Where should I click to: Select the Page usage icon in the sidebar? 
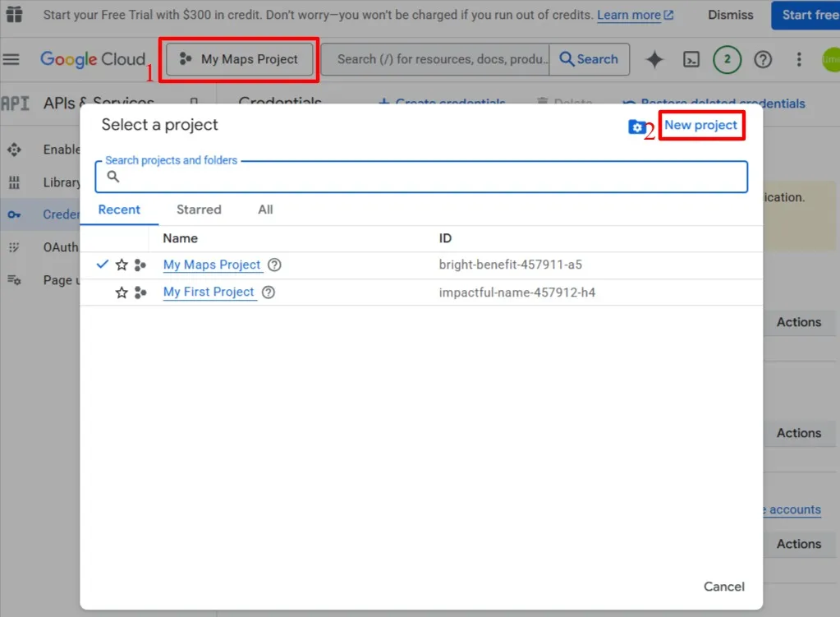[x=15, y=280]
